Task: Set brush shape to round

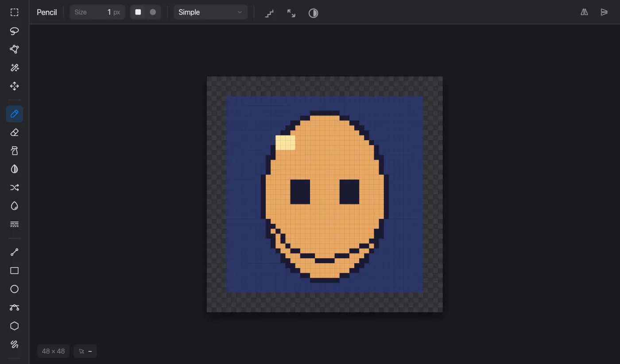Action: point(153,12)
